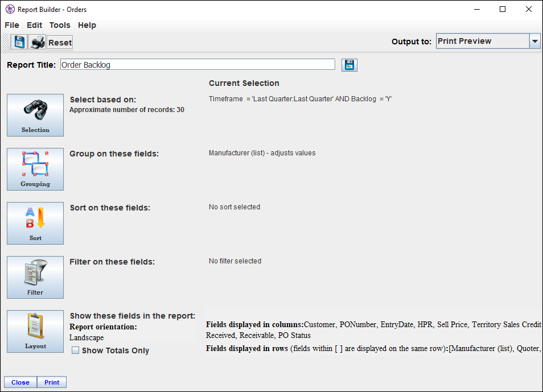Click into the Report Title field

click(x=198, y=65)
